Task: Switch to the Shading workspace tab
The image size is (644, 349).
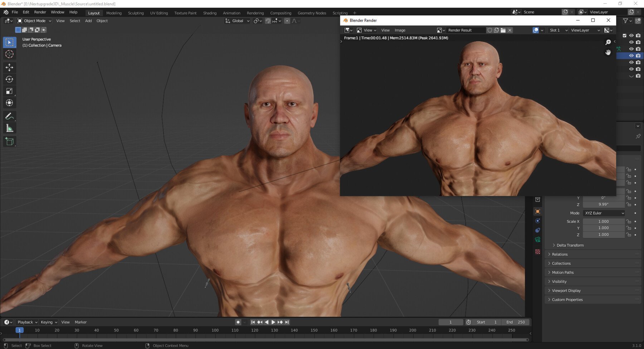Action: point(210,13)
